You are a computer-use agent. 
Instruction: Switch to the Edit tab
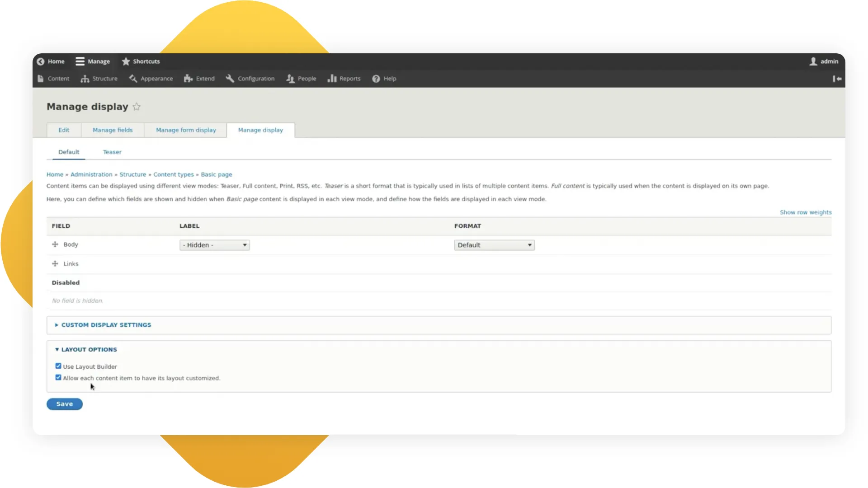point(64,130)
